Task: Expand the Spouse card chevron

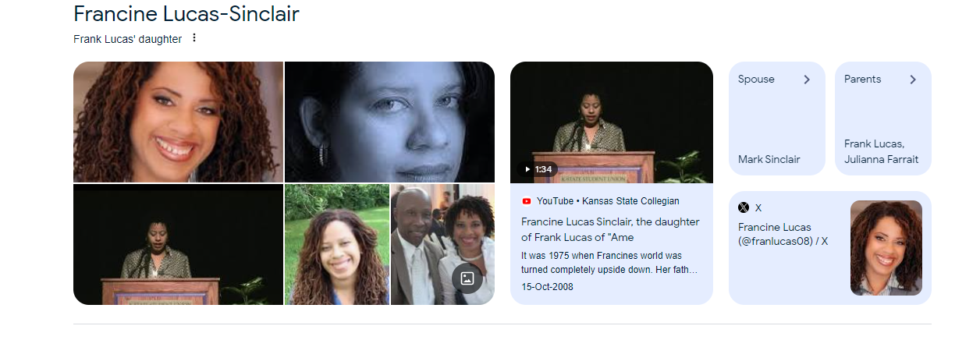Action: pyautogui.click(x=807, y=80)
